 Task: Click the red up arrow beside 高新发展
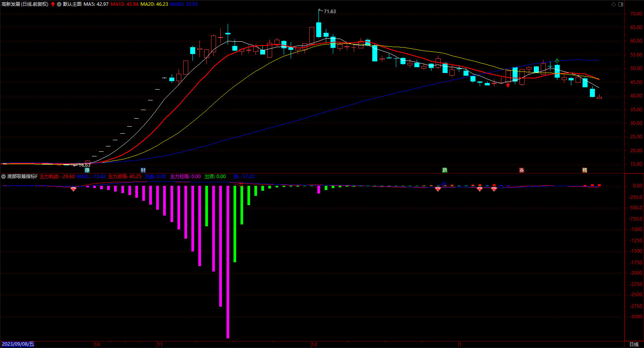coord(53,4)
